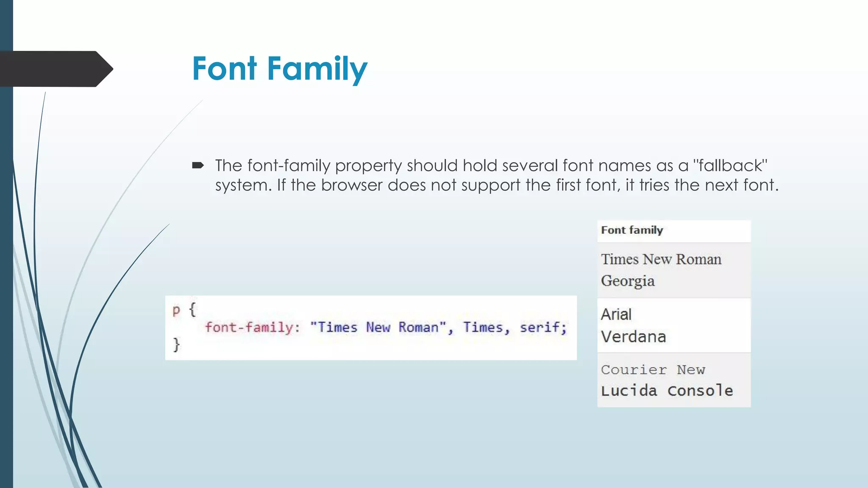The height and width of the screenshot is (488, 868).
Task: Click the dark teal left sidebar strip
Action: pyautogui.click(x=6, y=271)
